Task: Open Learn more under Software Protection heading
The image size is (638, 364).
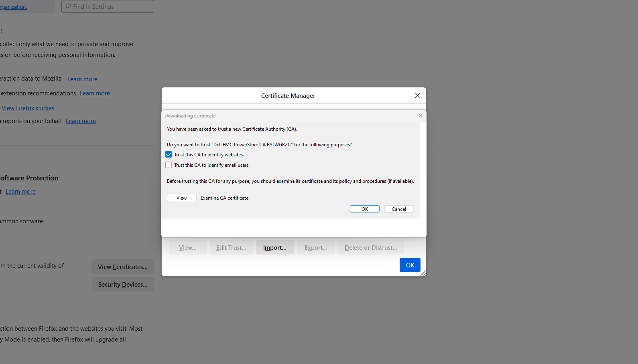Action: 20,192
